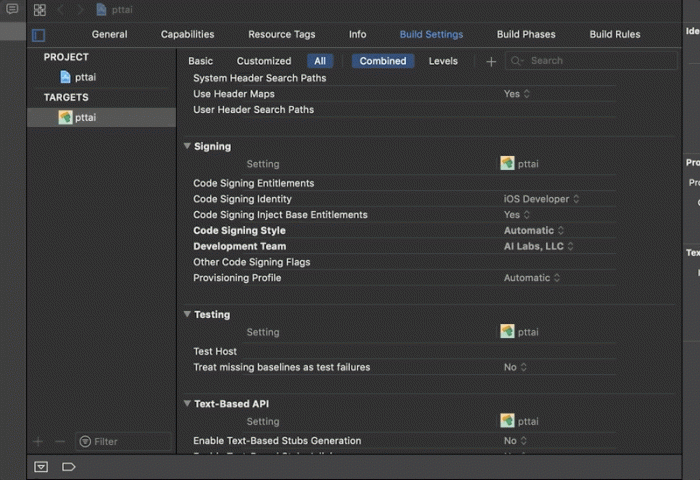Viewport: 700px width, 480px height.
Task: Click the add build setting plus icon
Action: pyautogui.click(x=491, y=61)
